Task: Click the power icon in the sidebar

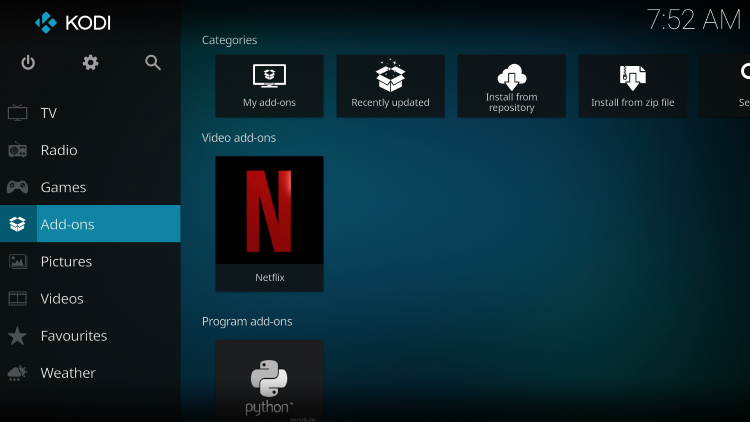Action: pos(28,63)
